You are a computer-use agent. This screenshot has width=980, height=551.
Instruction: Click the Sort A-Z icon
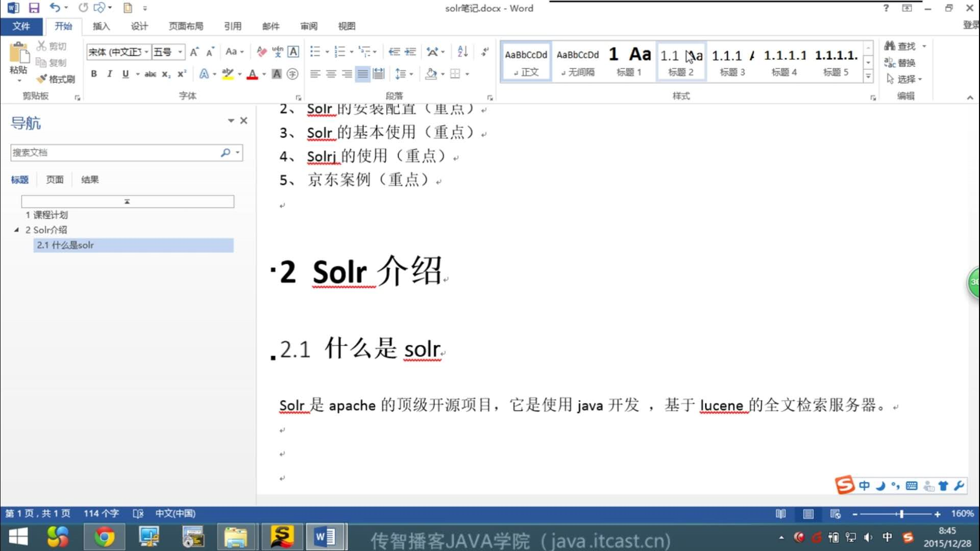pyautogui.click(x=463, y=52)
